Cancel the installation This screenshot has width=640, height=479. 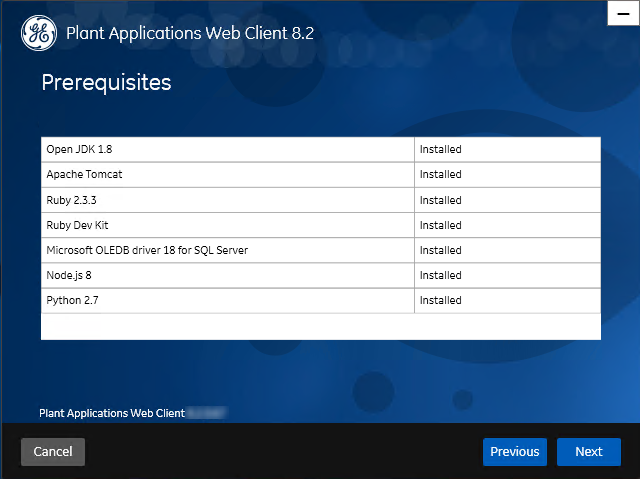[53, 452]
